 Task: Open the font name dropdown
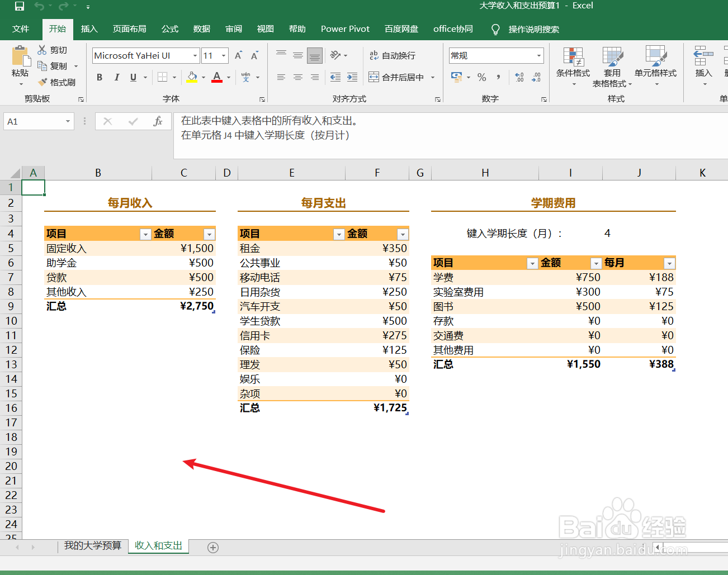(196, 55)
